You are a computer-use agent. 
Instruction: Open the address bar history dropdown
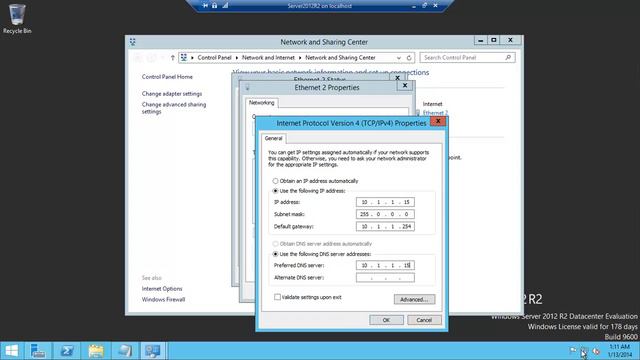[x=399, y=58]
